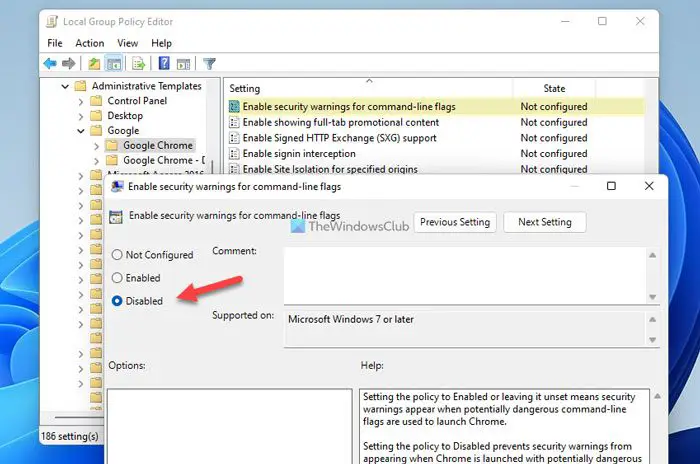Screen dimensions: 700x464
Task: Expand the Google Chrome tree node
Action: tap(96, 146)
